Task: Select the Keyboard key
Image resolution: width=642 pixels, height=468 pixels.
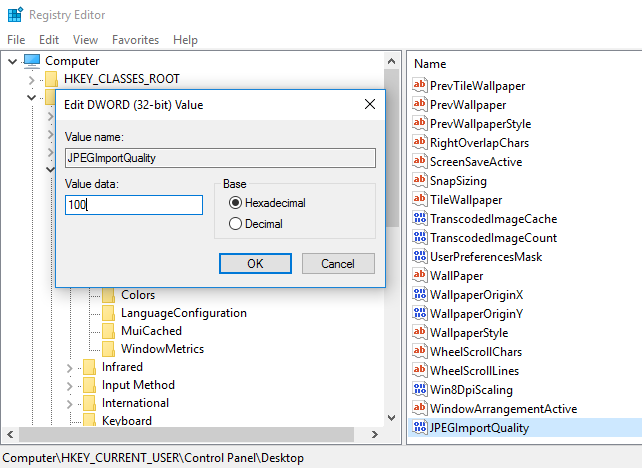Action: [x=127, y=421]
